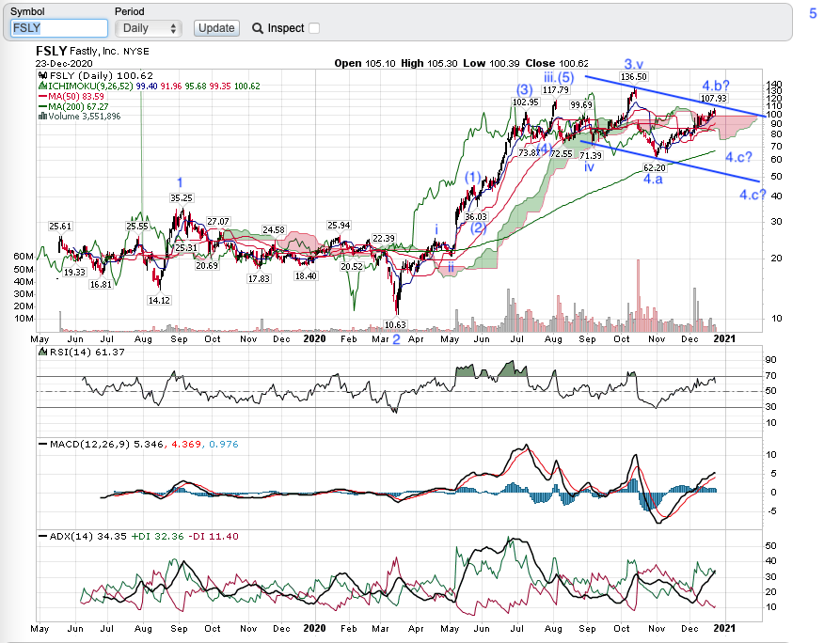Click the Volume bars legend icon
The height and width of the screenshot is (643, 840).
point(41,117)
